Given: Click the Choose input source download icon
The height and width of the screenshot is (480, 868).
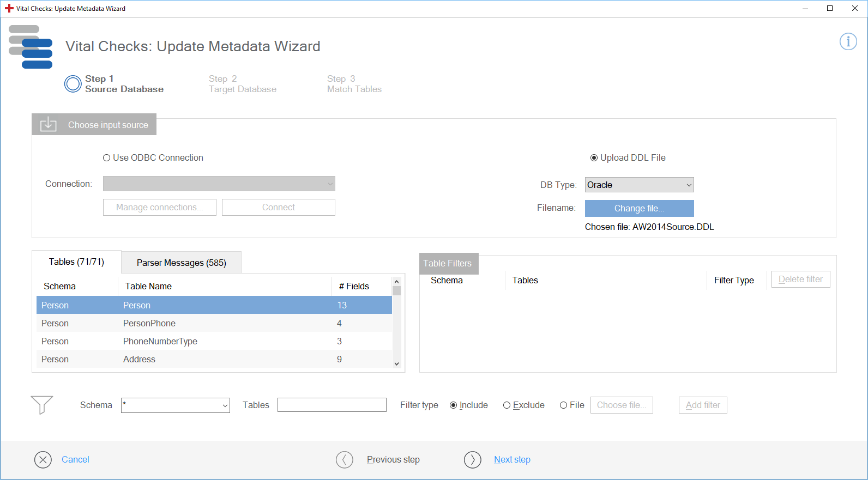Looking at the screenshot, I should pos(49,125).
